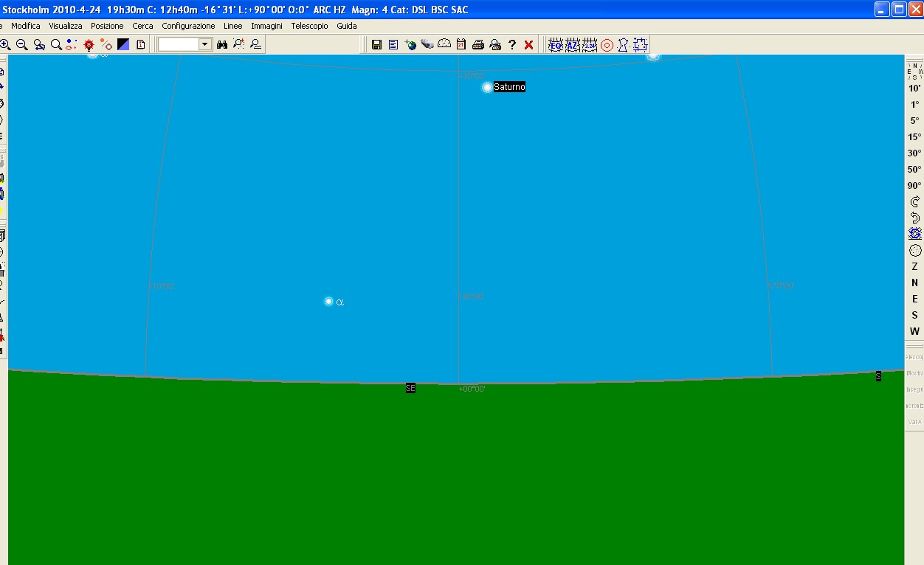Set field of view to 15°
The image size is (924, 565).
pyautogui.click(x=914, y=137)
